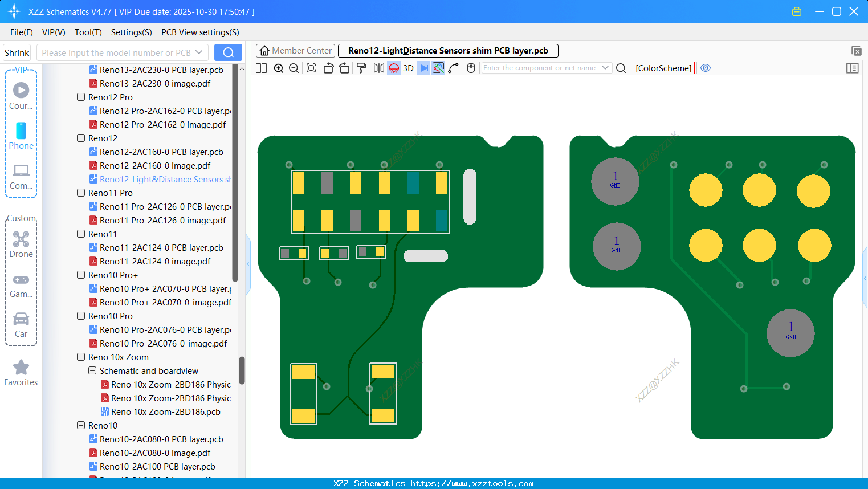This screenshot has height=489, width=868.
Task: Click the Member Center button
Action: coord(296,51)
